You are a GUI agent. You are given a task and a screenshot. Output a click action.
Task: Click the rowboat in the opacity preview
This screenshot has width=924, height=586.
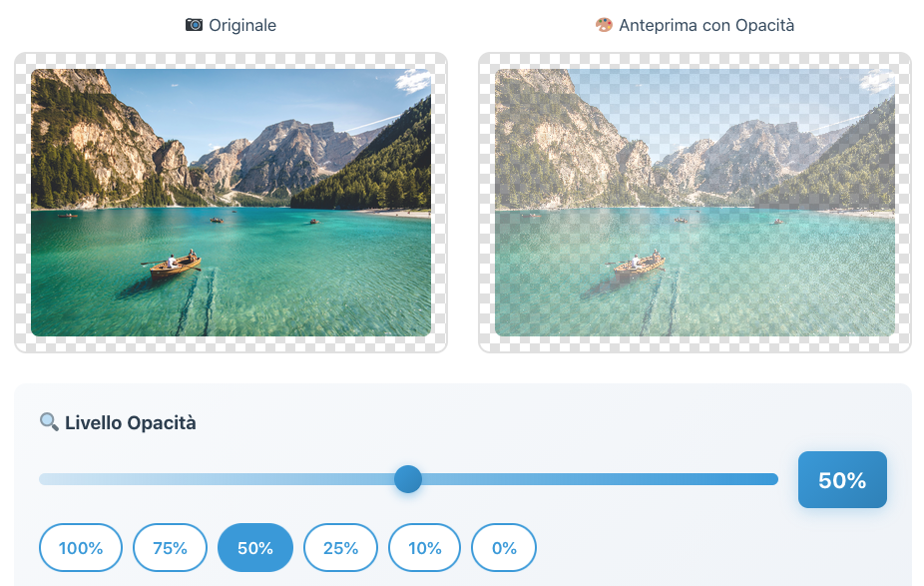(640, 265)
